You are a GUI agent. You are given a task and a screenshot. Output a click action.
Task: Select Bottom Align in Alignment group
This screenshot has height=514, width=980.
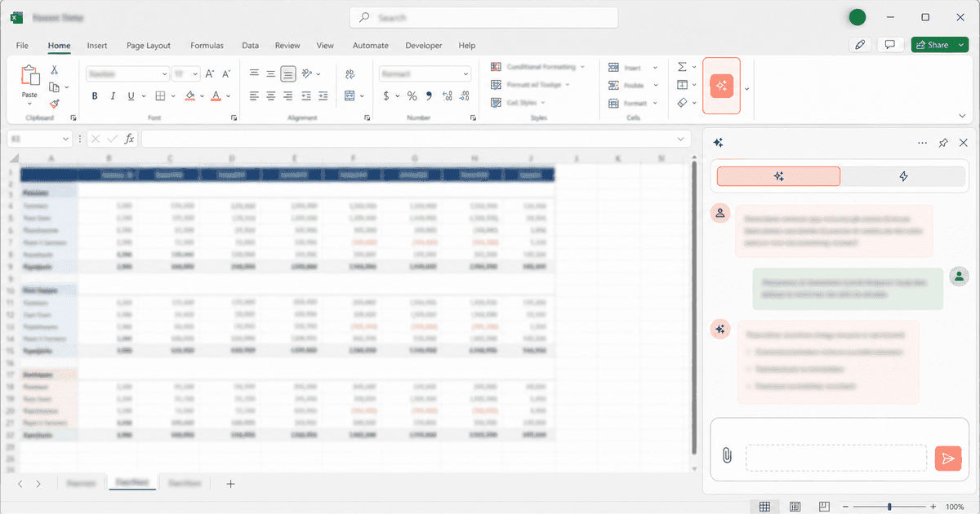pyautogui.click(x=287, y=73)
